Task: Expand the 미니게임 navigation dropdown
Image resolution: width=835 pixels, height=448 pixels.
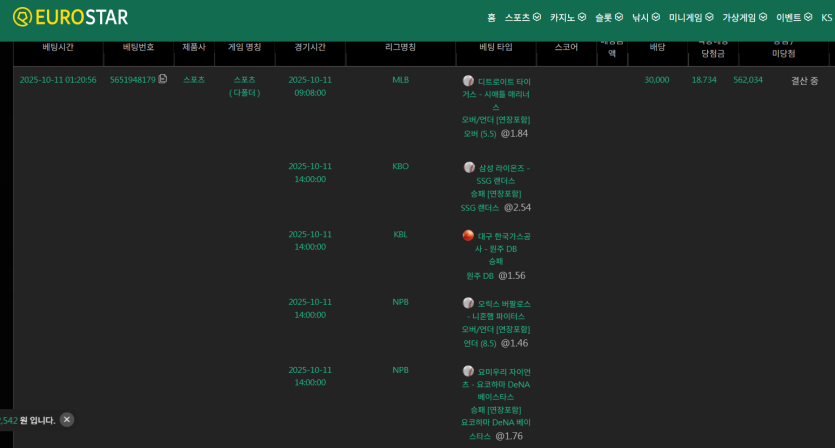Action: (x=691, y=18)
